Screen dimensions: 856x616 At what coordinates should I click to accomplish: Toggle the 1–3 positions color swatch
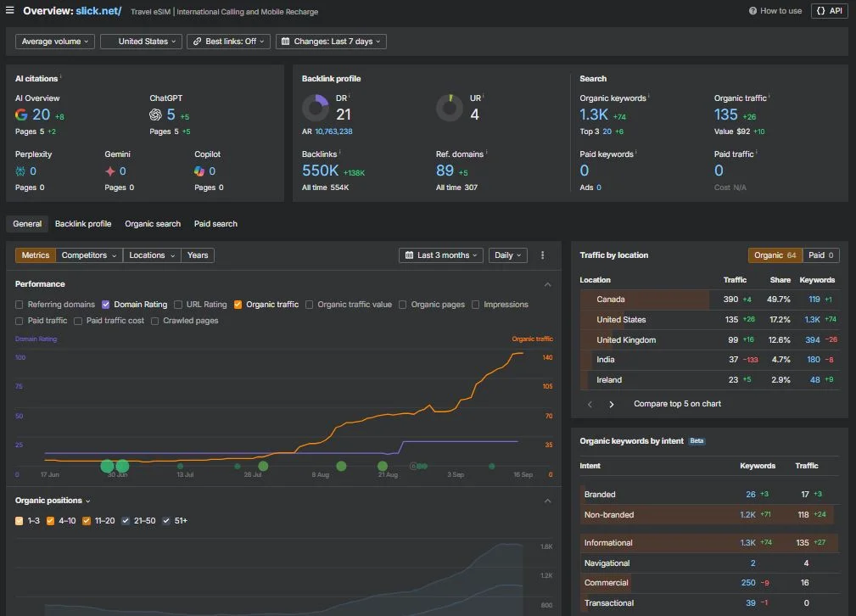(x=20, y=521)
